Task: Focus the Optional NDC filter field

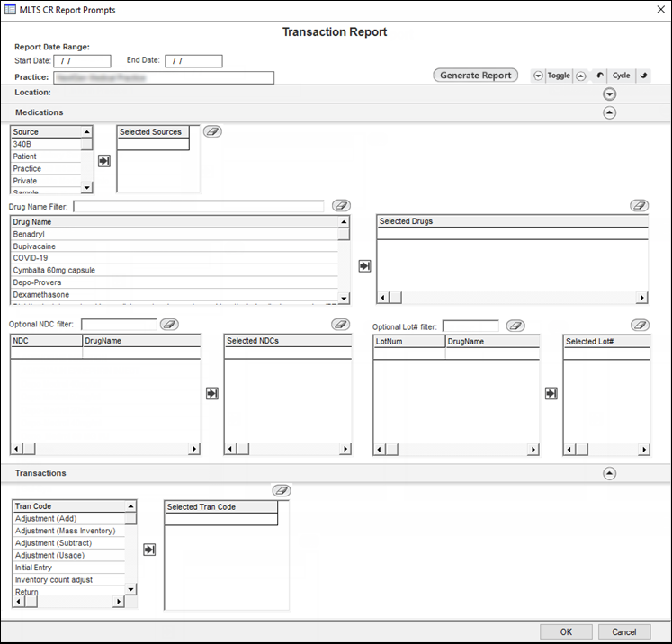Action: point(119,325)
